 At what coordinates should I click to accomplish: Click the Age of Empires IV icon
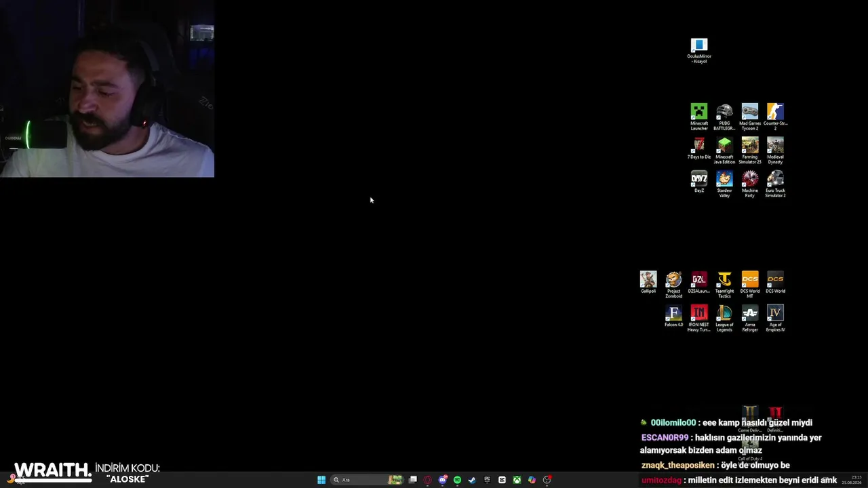775,319
